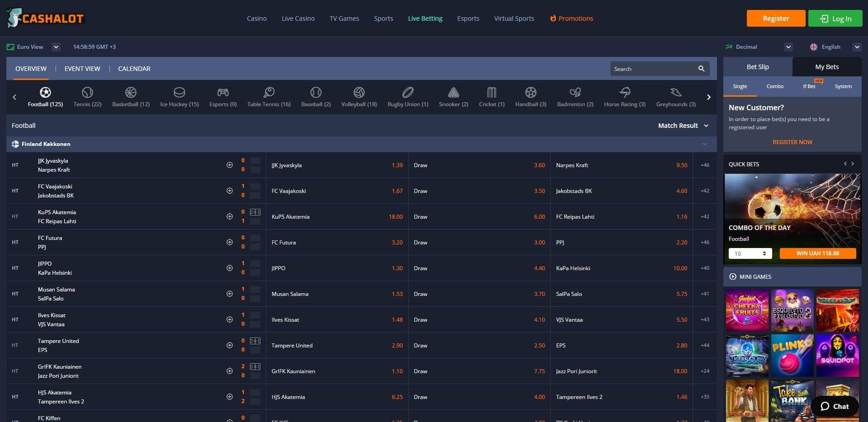The width and height of the screenshot is (868, 422).
Task: Click the Register button
Action: (x=776, y=19)
